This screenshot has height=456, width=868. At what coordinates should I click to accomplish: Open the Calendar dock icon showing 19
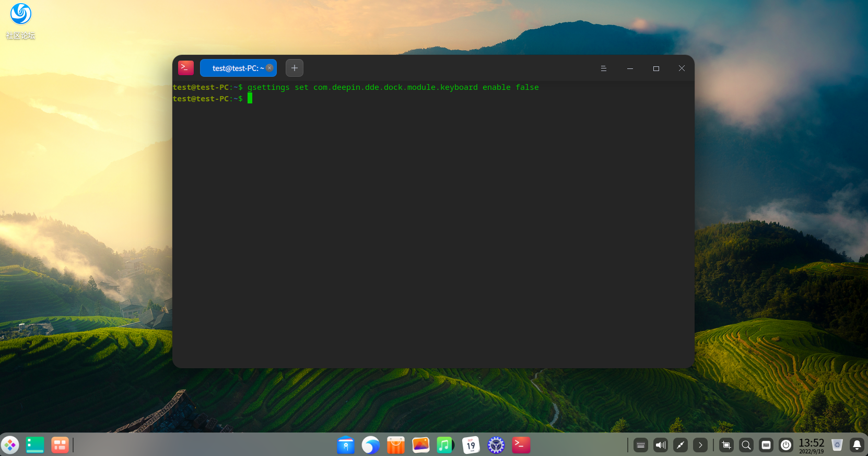pyautogui.click(x=471, y=445)
